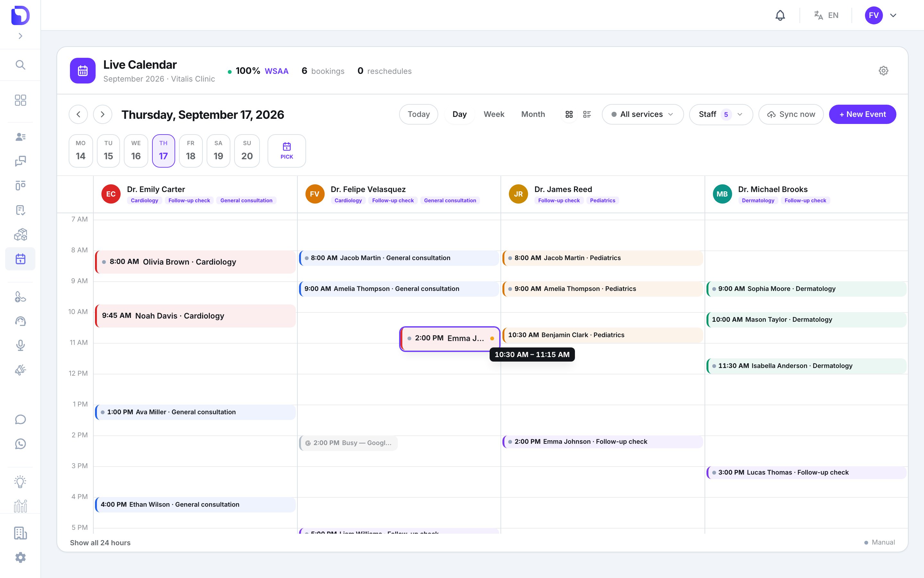Open the headset support icon in sidebar
924x578 pixels.
20,321
